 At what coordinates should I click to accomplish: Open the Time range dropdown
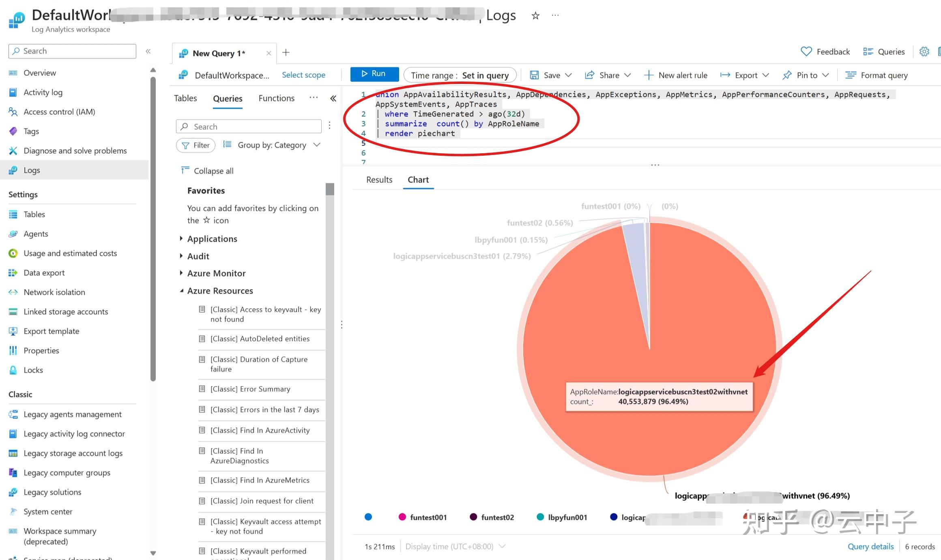460,75
